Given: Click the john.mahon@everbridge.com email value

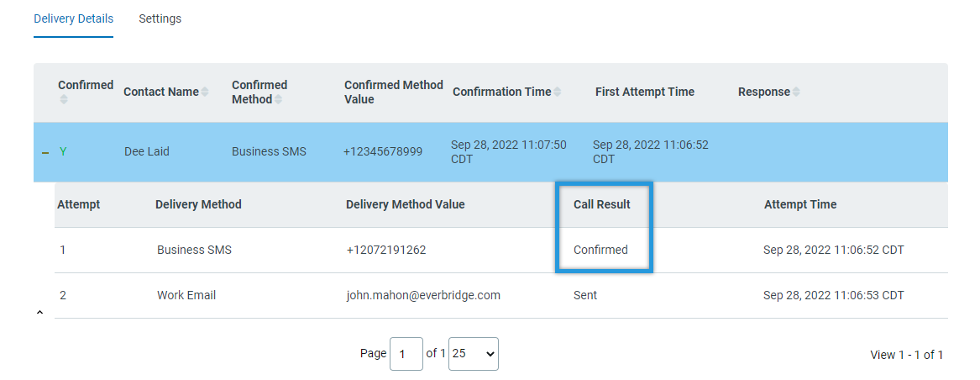Looking at the screenshot, I should tap(423, 295).
